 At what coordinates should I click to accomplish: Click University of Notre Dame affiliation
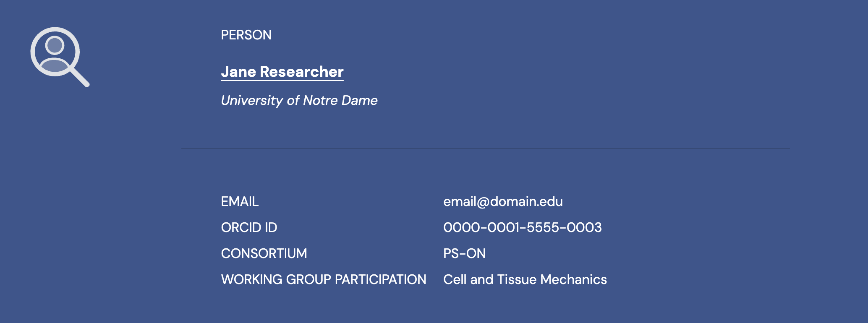tap(299, 100)
